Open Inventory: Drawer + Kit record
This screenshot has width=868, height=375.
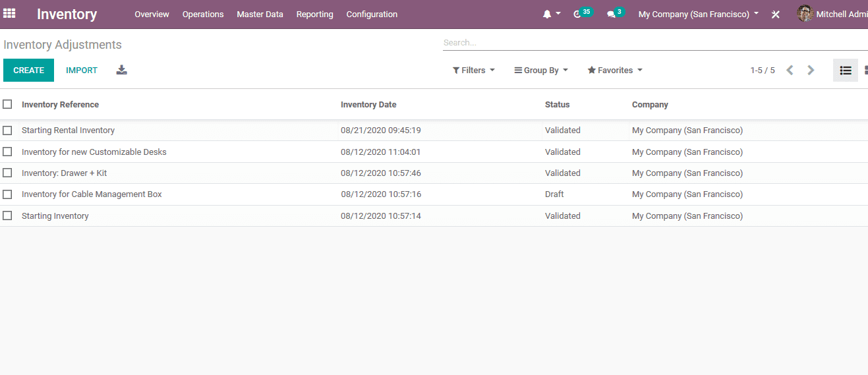click(64, 173)
